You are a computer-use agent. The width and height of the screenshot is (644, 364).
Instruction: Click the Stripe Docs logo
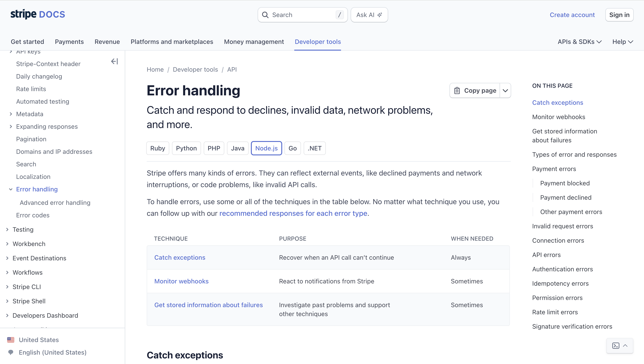(x=38, y=15)
